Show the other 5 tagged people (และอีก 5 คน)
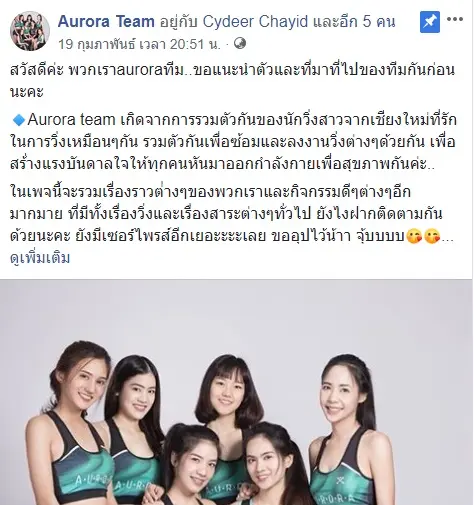 [354, 22]
